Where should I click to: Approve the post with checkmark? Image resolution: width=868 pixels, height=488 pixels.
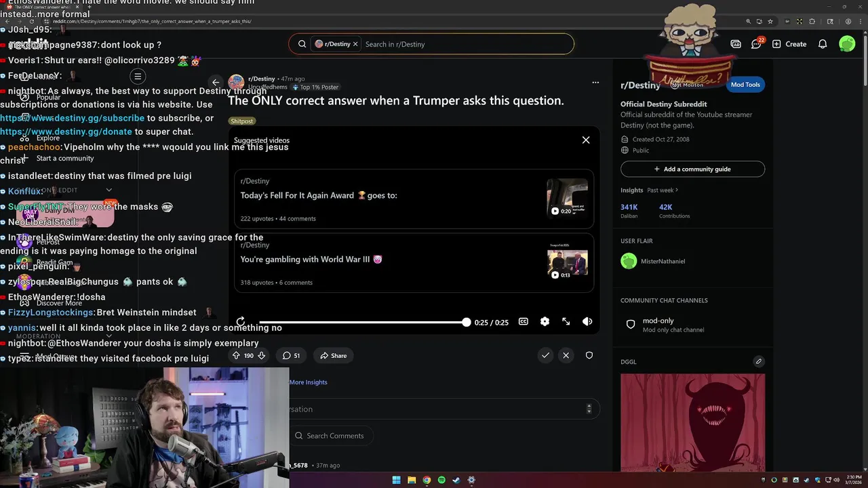pos(545,355)
